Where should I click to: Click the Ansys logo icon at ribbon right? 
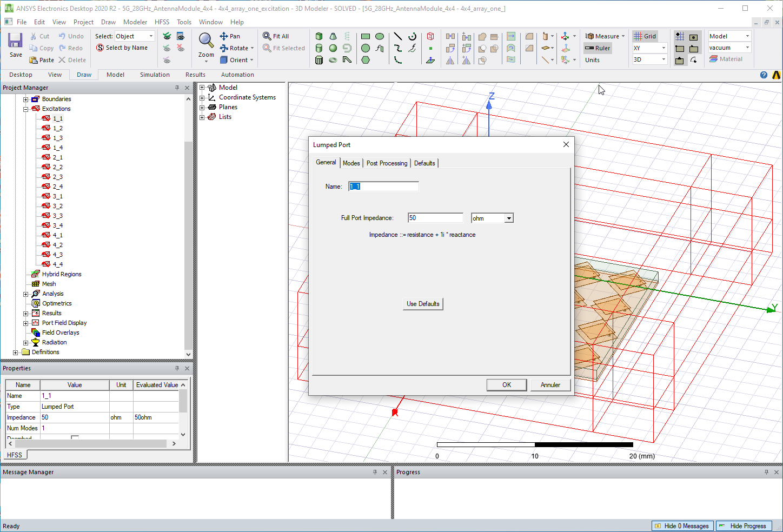click(777, 75)
